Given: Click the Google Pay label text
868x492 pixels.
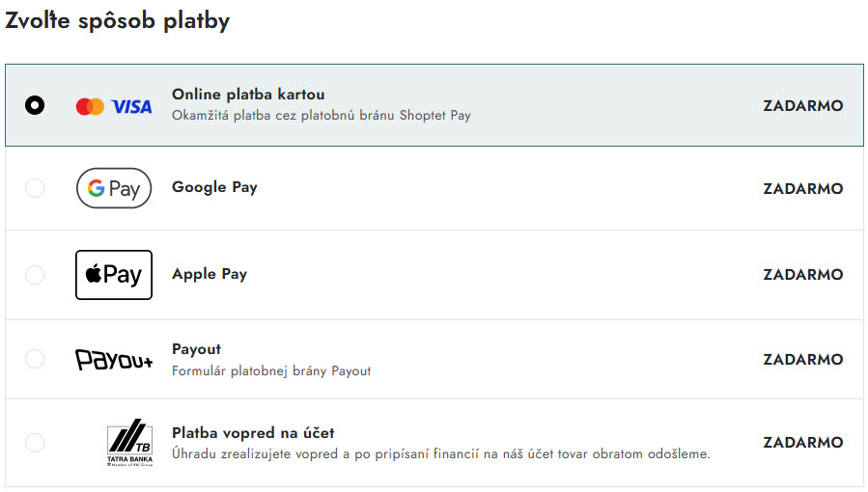Looking at the screenshot, I should [x=214, y=187].
